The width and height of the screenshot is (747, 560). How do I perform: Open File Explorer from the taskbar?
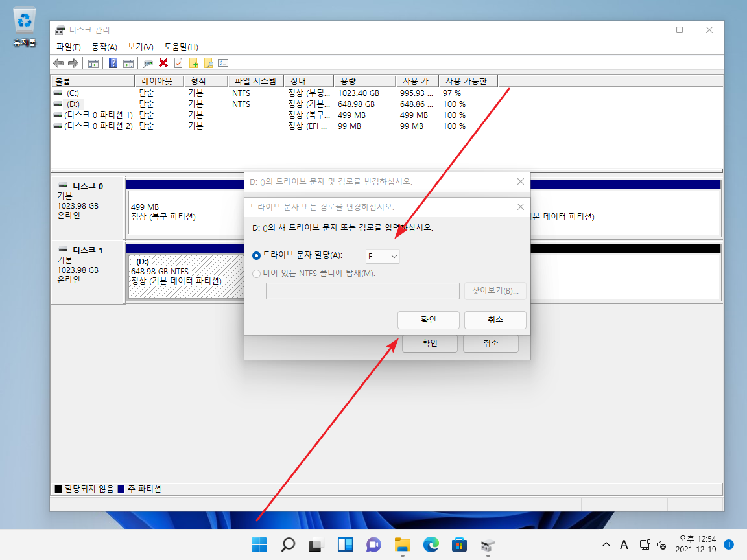click(402, 544)
